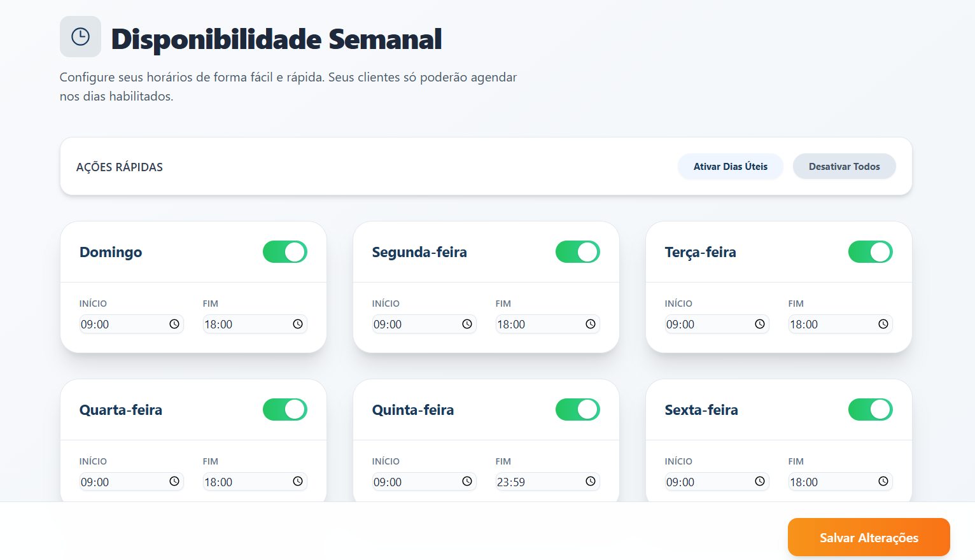Toggle off Segunda-feira availability
975x560 pixels.
tap(578, 252)
